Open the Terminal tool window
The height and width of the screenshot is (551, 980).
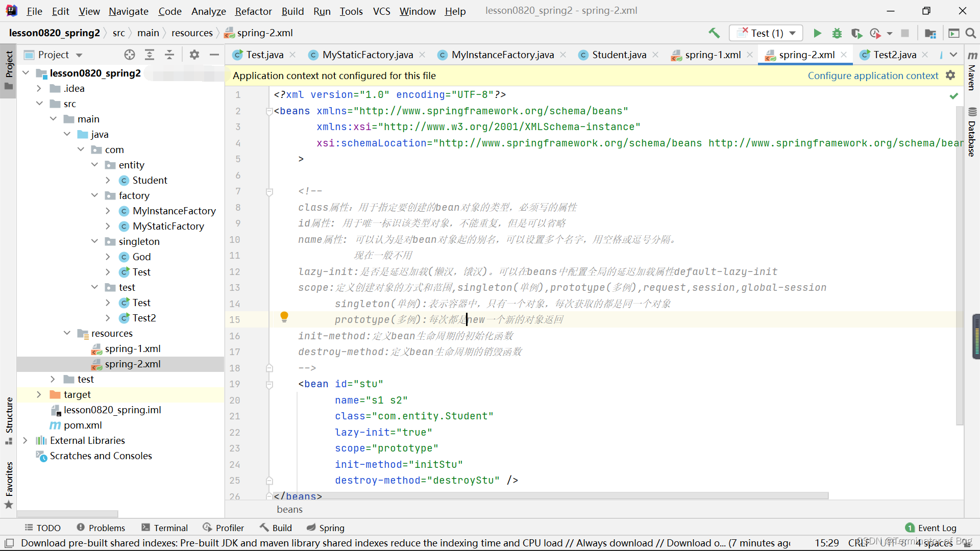click(165, 528)
